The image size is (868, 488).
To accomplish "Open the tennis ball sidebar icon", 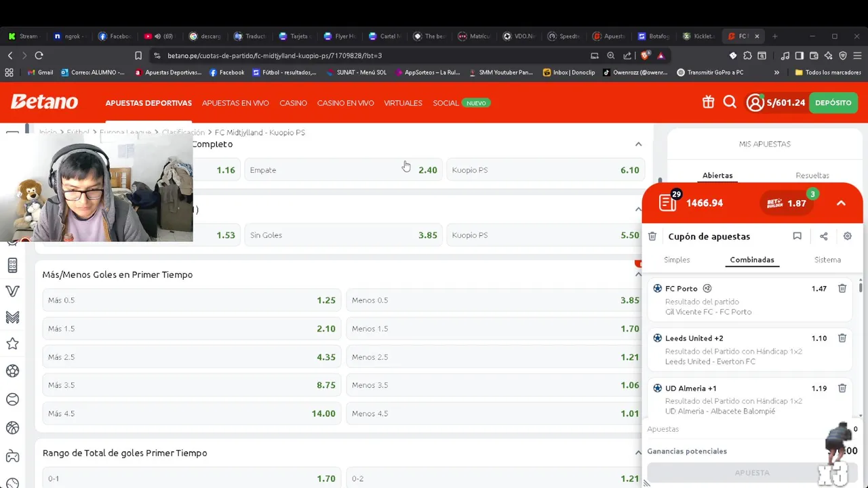I will (12, 399).
